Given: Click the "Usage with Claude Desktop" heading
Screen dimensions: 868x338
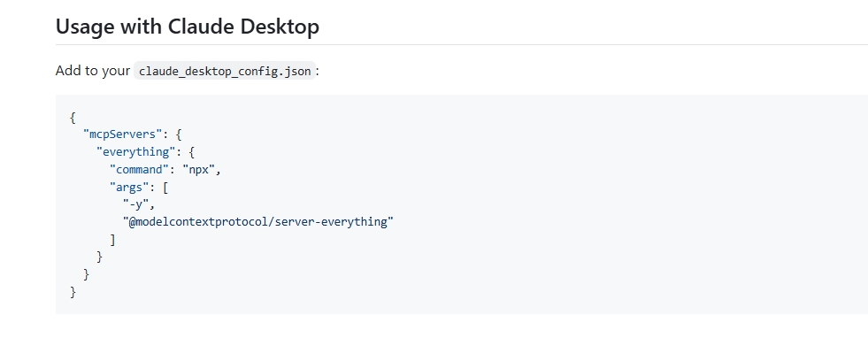Looking at the screenshot, I should [x=187, y=27].
